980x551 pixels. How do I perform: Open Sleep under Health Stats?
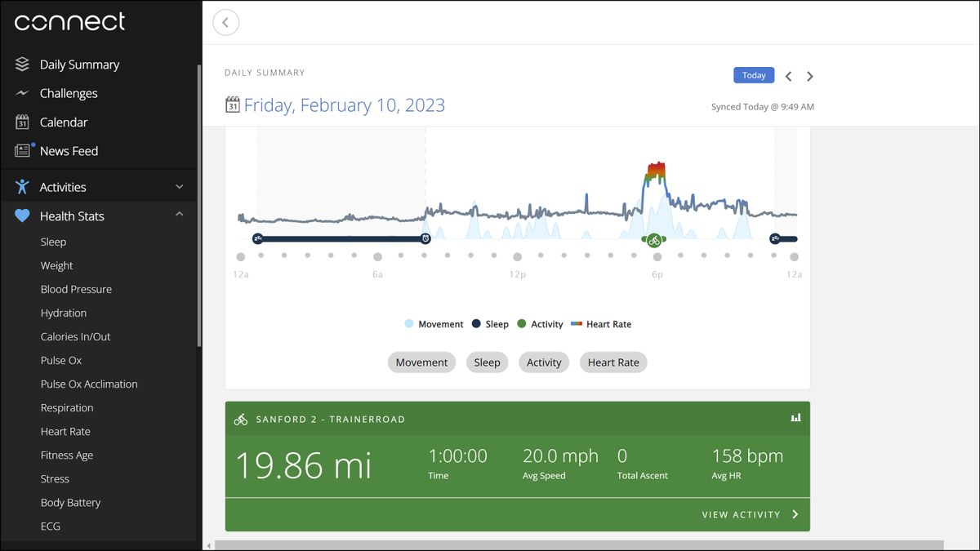point(53,242)
